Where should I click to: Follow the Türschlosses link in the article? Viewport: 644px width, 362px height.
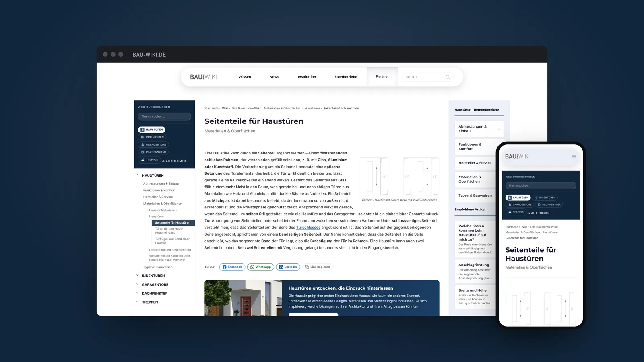[308, 228]
